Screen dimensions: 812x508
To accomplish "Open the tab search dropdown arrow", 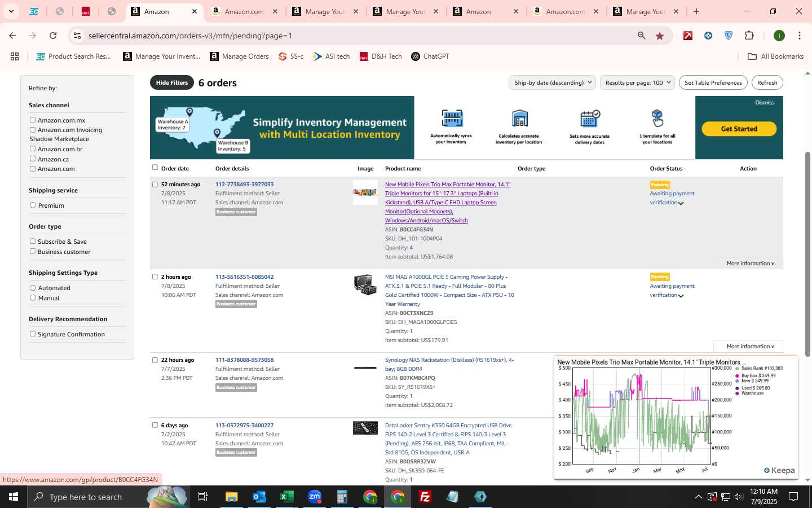I will point(11,11).
